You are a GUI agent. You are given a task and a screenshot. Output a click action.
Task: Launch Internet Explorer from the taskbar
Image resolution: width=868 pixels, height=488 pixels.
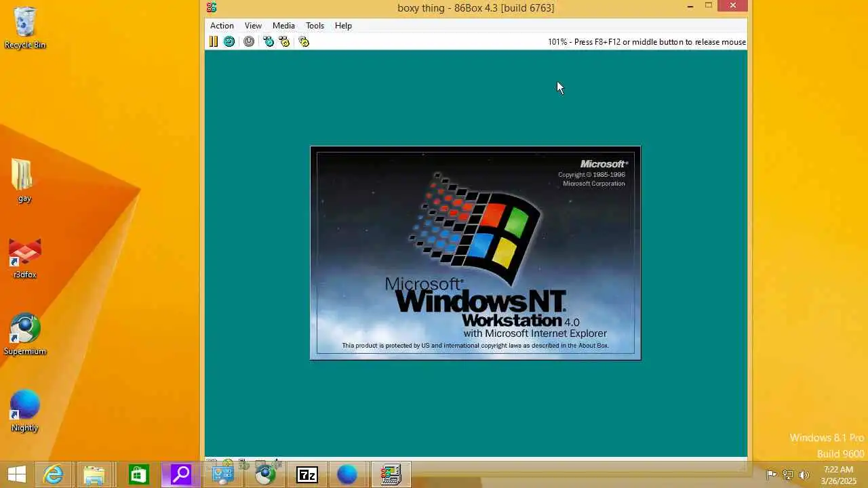pos(53,475)
